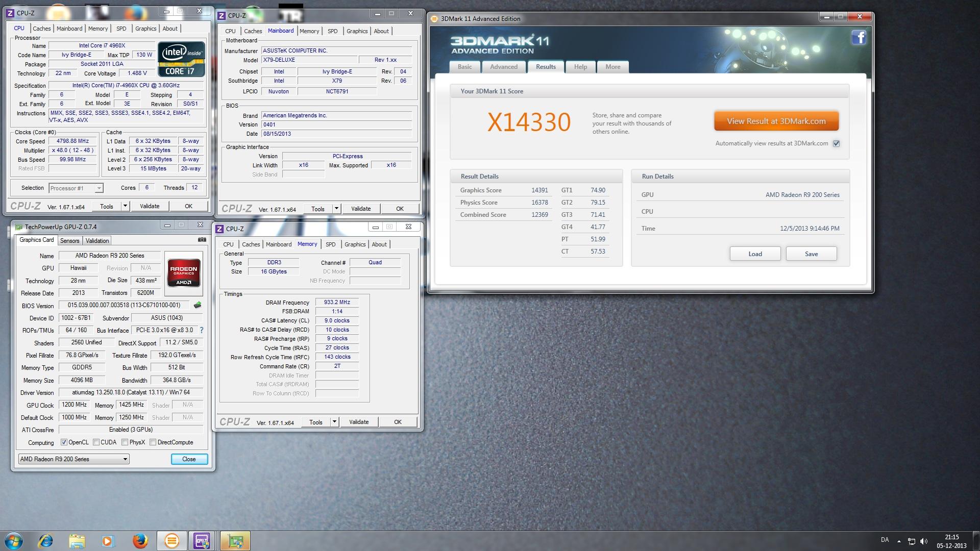This screenshot has height=551, width=980.
Task: Click the Load button in Run Details
Action: pos(755,254)
